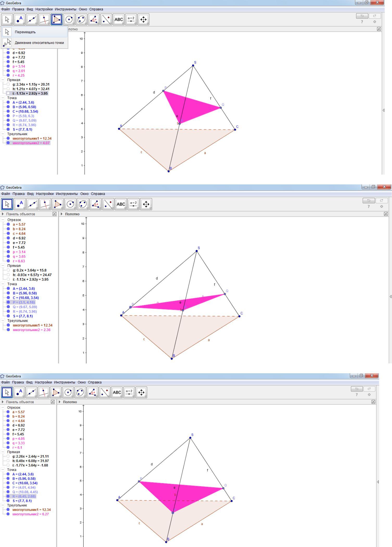Collapse Треугольник group in middle window
This screenshot has height=547, width=392.
pos(3,321)
